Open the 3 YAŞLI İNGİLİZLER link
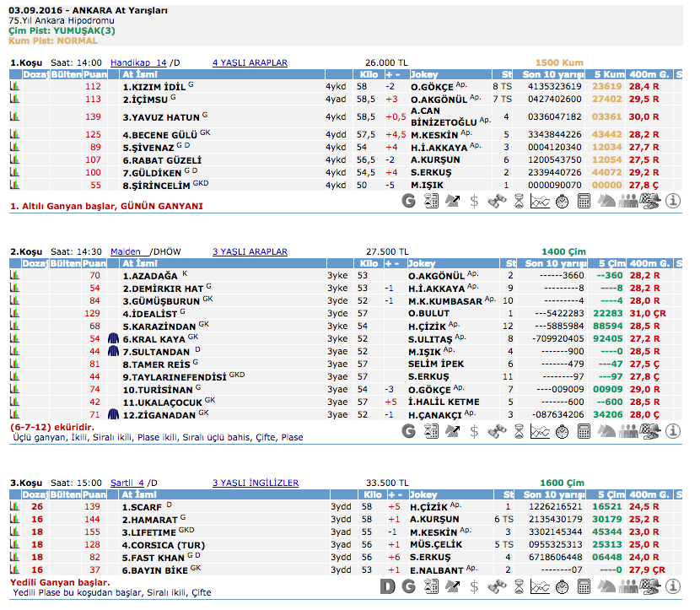 click(256, 483)
